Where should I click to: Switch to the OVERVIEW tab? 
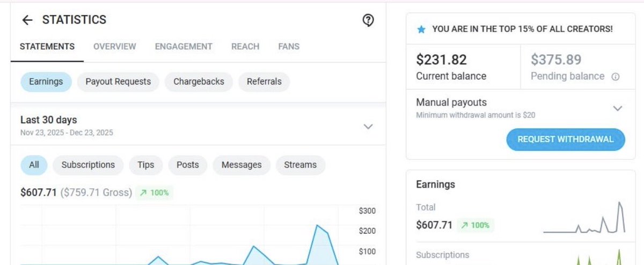click(x=115, y=47)
